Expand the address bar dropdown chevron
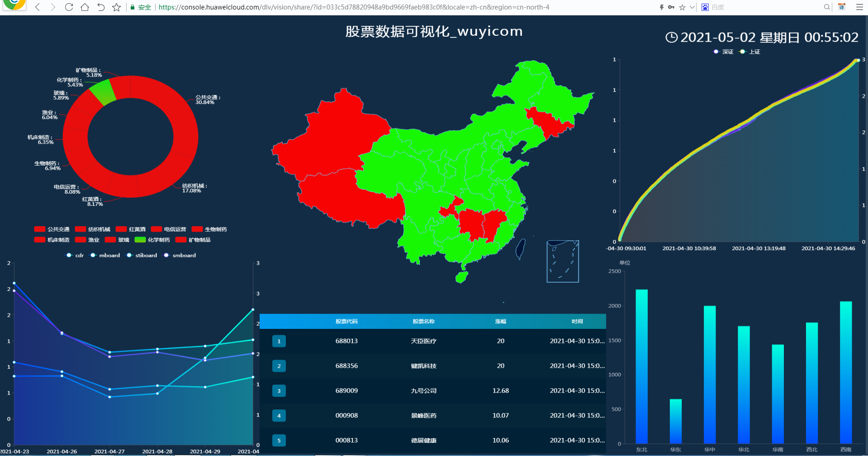The height and width of the screenshot is (456, 868). (x=692, y=7)
